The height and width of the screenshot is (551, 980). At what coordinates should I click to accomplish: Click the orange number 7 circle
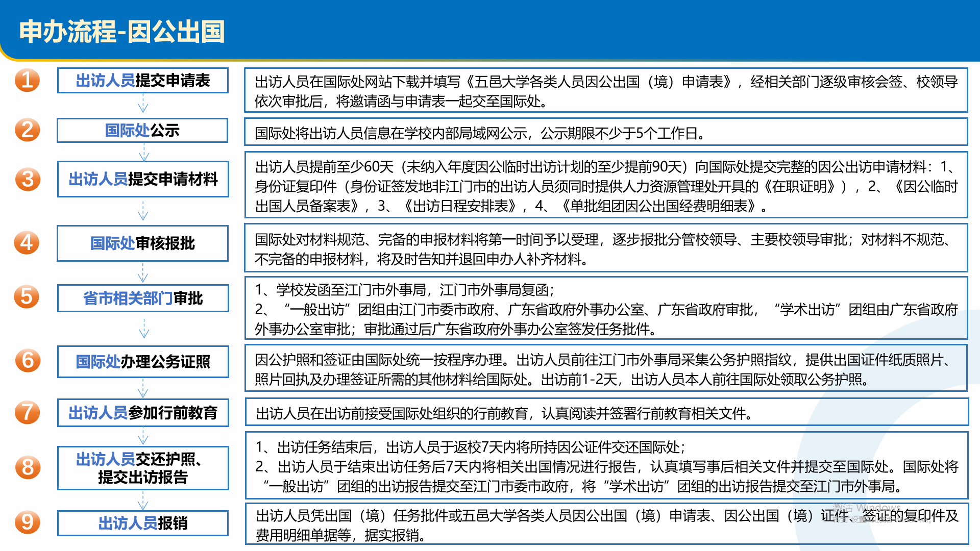[27, 412]
